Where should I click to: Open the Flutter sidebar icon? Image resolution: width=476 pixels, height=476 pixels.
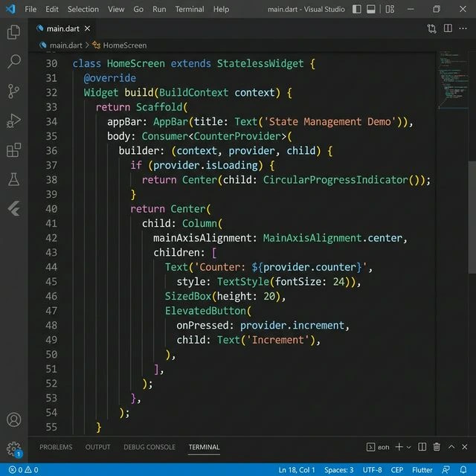point(13,209)
